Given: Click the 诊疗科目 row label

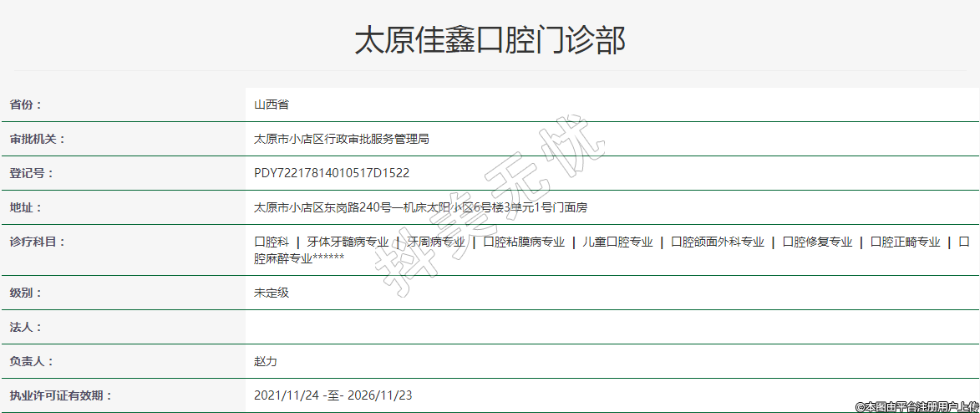Looking at the screenshot, I should point(37,242).
